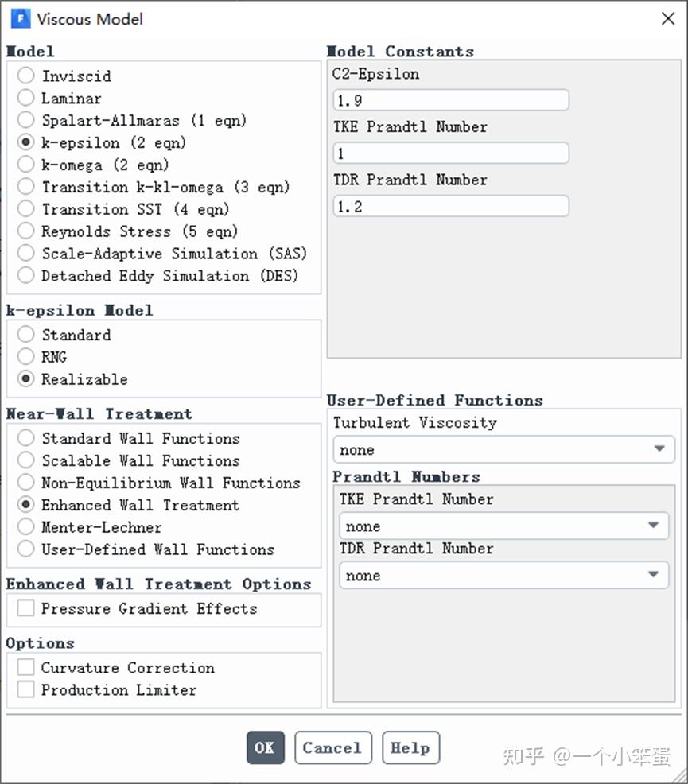Select the RNG k-epsilon model
688x784 pixels.
pos(26,356)
